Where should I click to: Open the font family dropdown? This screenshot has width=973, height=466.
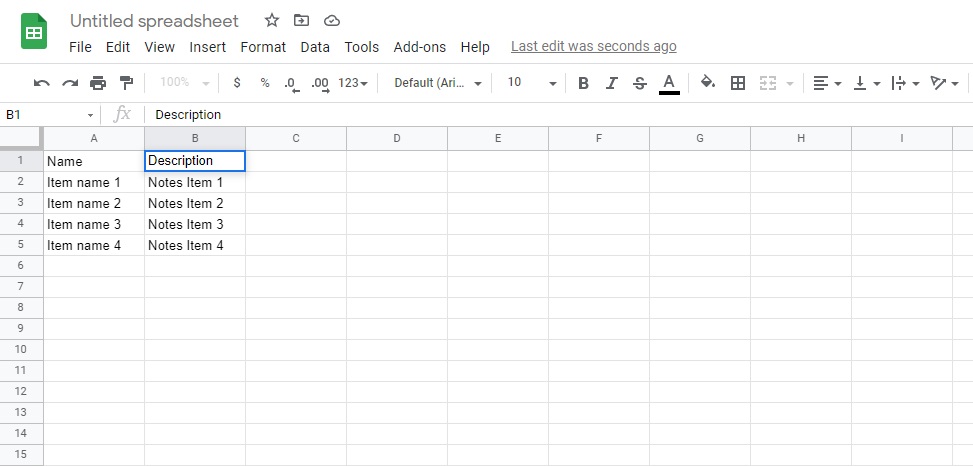click(x=438, y=83)
